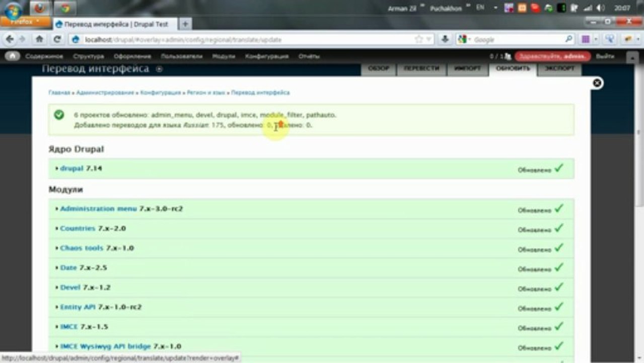The height and width of the screenshot is (363, 644).
Task: Open the Конфигурация admin menu
Action: point(267,56)
